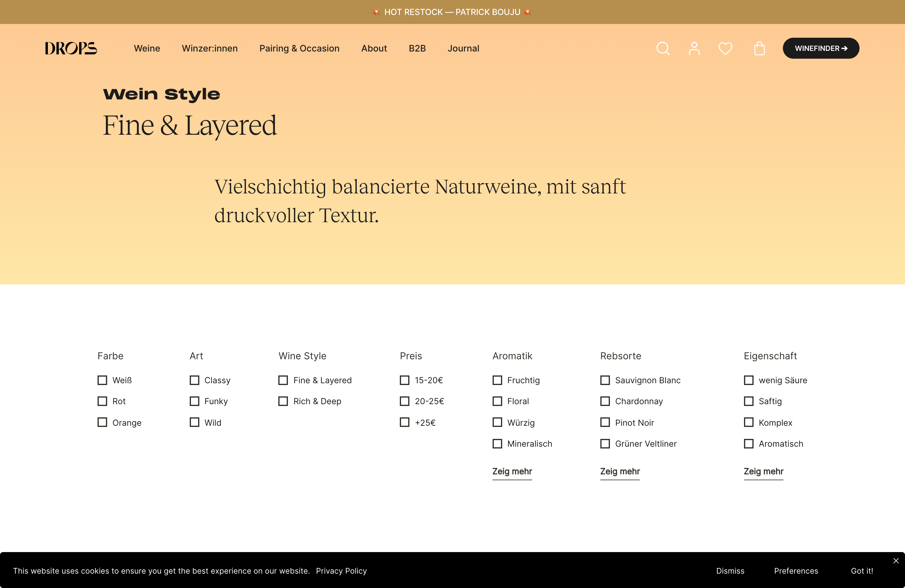Expand Eigenschaft with Zeig mehr
Viewport: 905px width, 588px height.
point(763,471)
